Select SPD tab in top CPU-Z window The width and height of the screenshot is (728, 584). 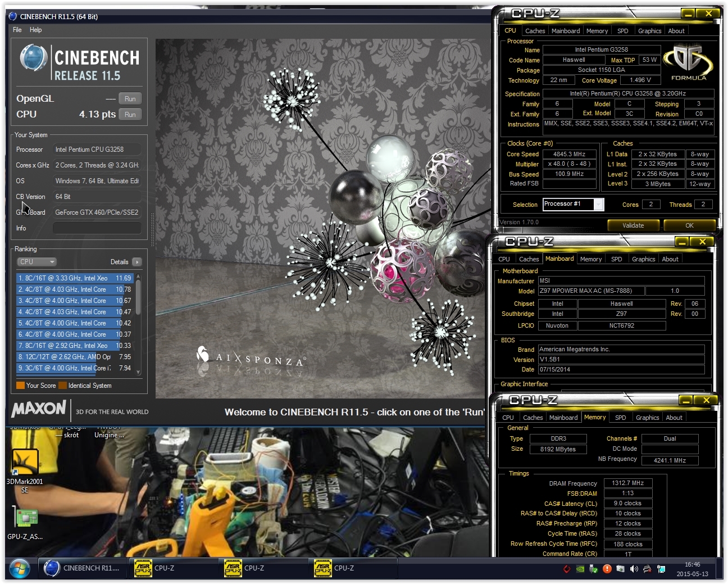coord(623,31)
